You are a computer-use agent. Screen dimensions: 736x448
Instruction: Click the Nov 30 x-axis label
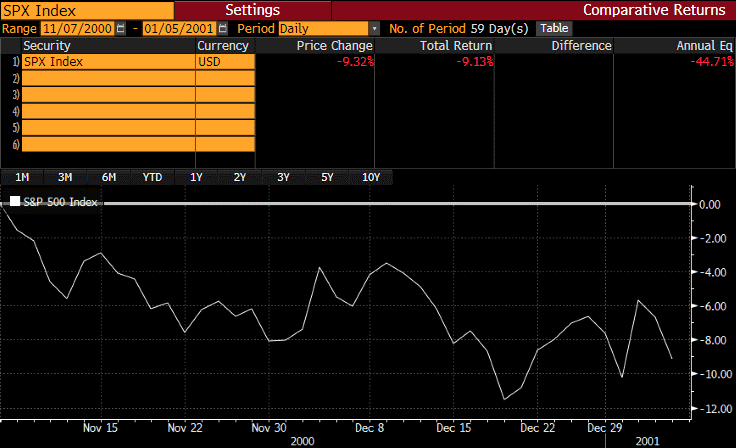coord(269,428)
